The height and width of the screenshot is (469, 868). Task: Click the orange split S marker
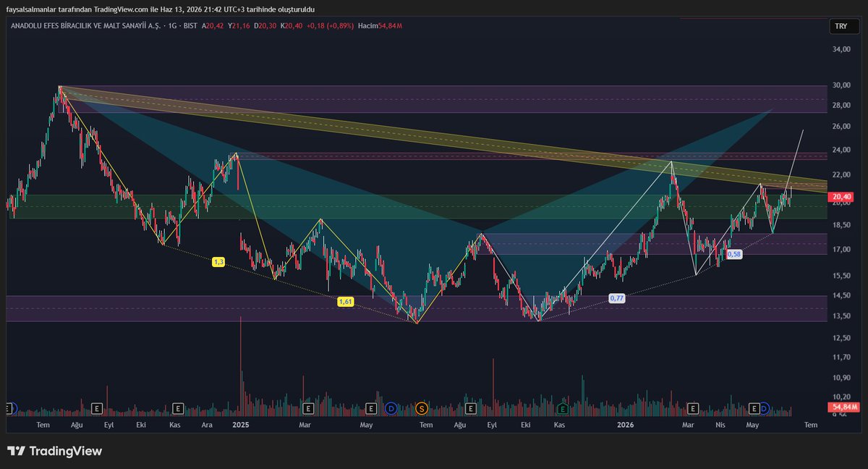tap(420, 409)
